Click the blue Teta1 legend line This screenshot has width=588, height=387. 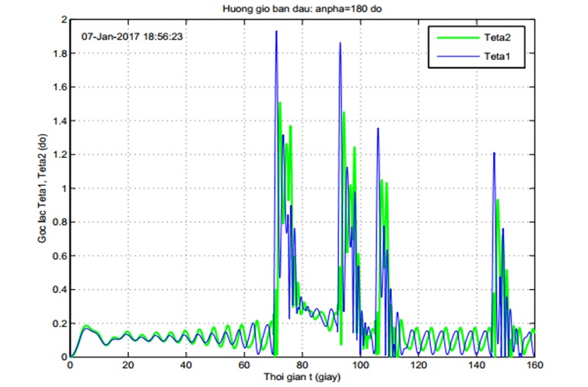point(458,57)
